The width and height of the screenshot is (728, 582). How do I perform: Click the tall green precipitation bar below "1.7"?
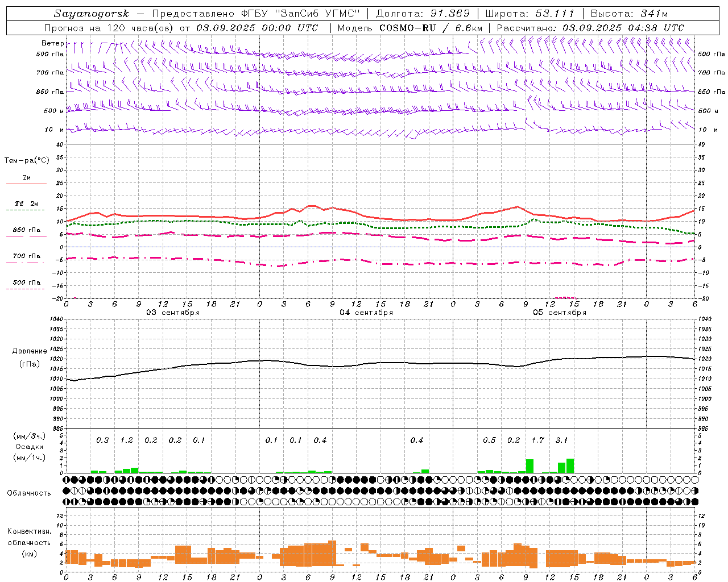click(x=530, y=466)
